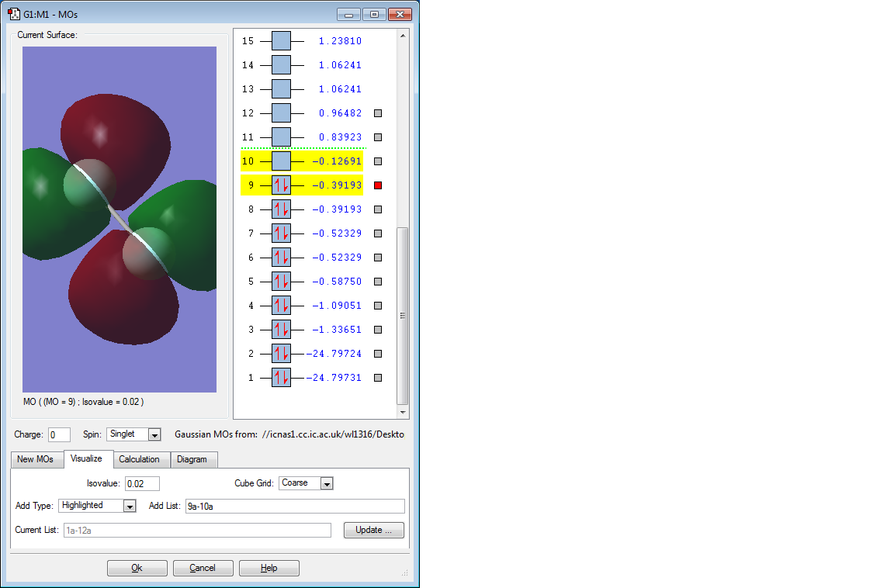This screenshot has height=588, width=894.
Task: Select energy value -0.39193 of MO 9
Action: [x=337, y=185]
